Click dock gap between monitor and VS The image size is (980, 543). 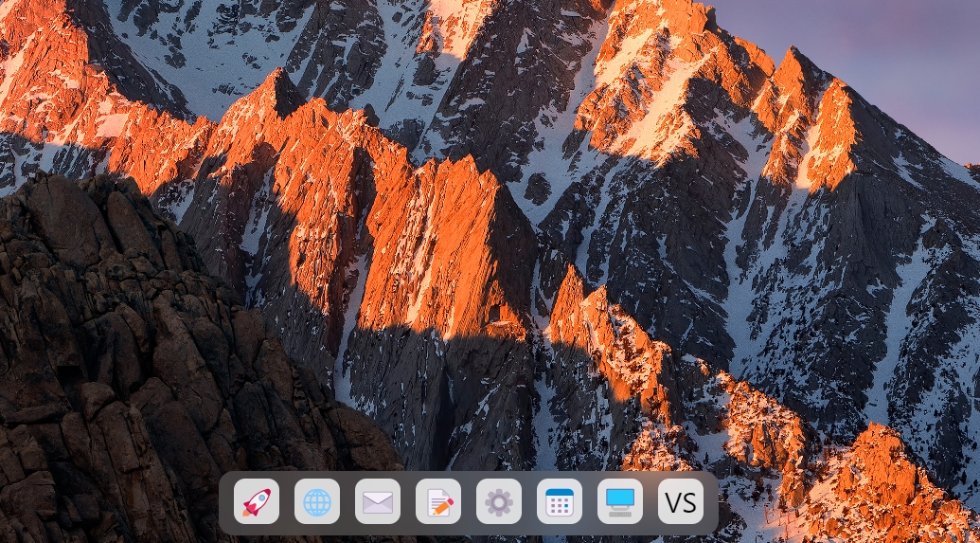pyautogui.click(x=650, y=502)
